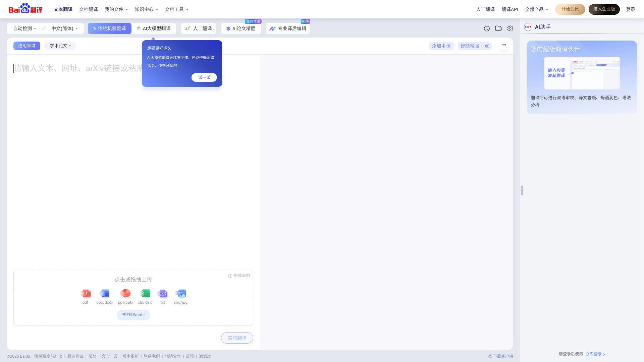The height and width of the screenshot is (362, 644).
Task: Select 通用领域 domain
Action: (x=27, y=46)
